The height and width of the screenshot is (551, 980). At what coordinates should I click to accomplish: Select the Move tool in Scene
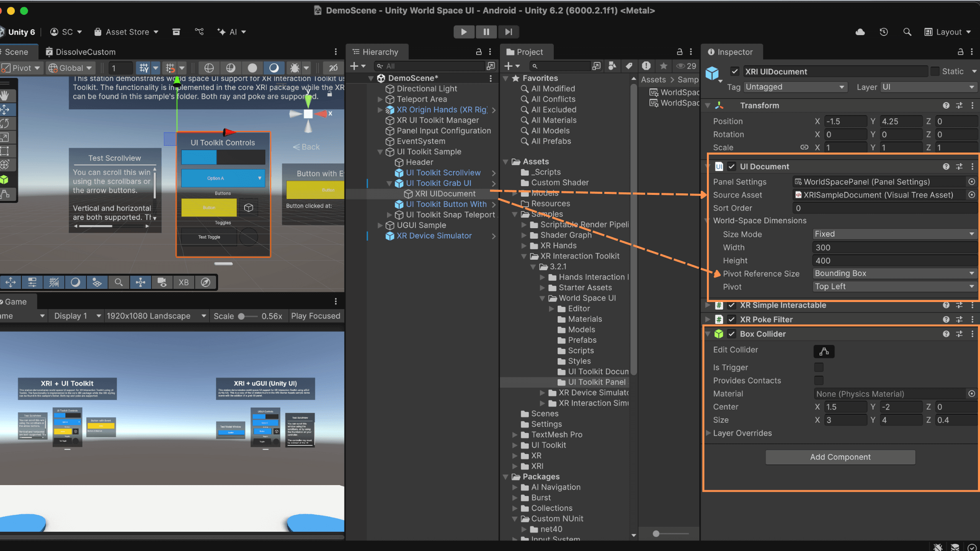5,109
